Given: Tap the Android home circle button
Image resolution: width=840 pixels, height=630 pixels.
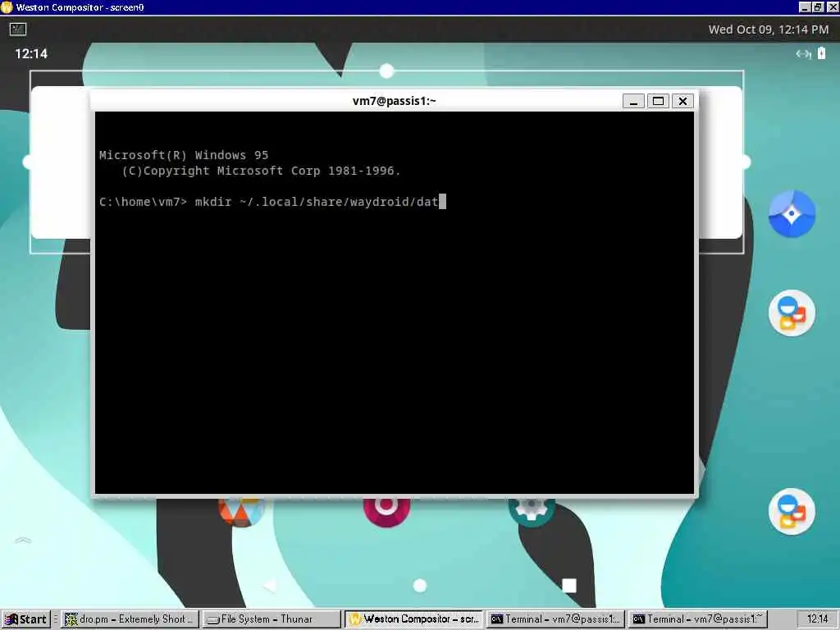Looking at the screenshot, I should coord(420,586).
